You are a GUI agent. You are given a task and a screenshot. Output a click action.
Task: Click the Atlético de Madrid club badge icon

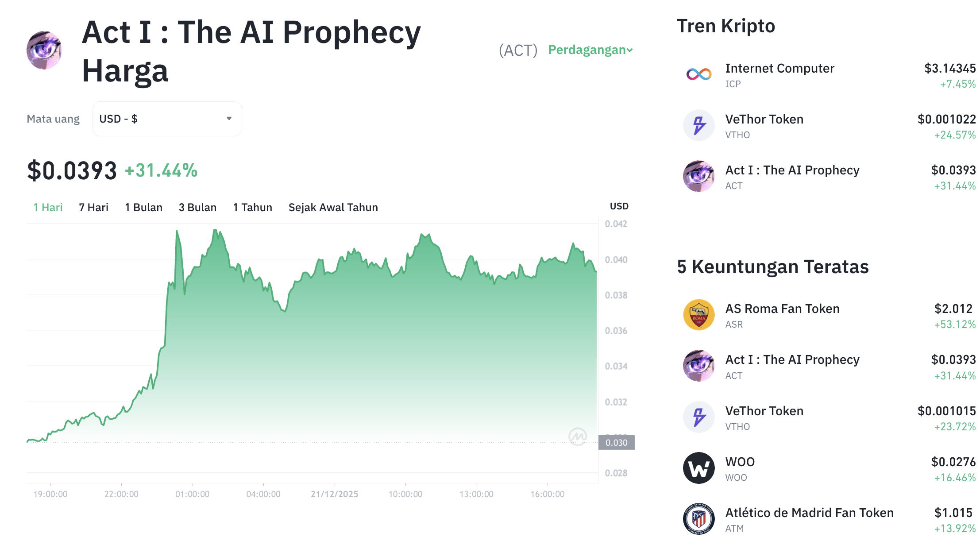(x=700, y=519)
